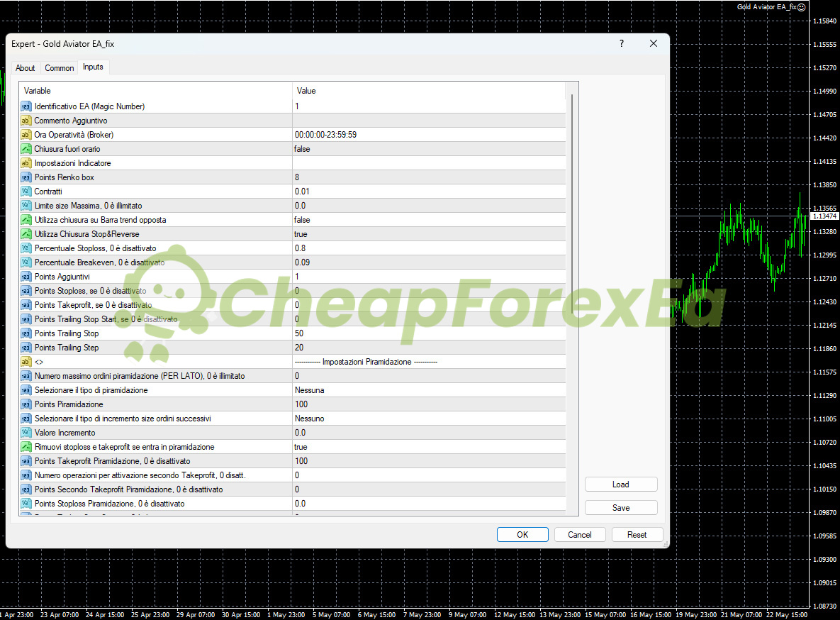Edit Ora Operatività value 00:00:00-23:59:59
The image size is (840, 620).
pyautogui.click(x=429, y=135)
